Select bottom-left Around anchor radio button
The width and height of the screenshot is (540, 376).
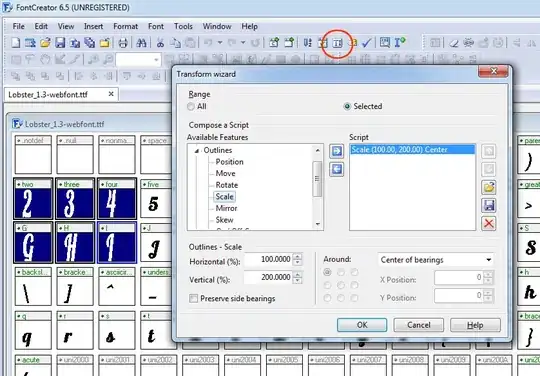[327, 298]
